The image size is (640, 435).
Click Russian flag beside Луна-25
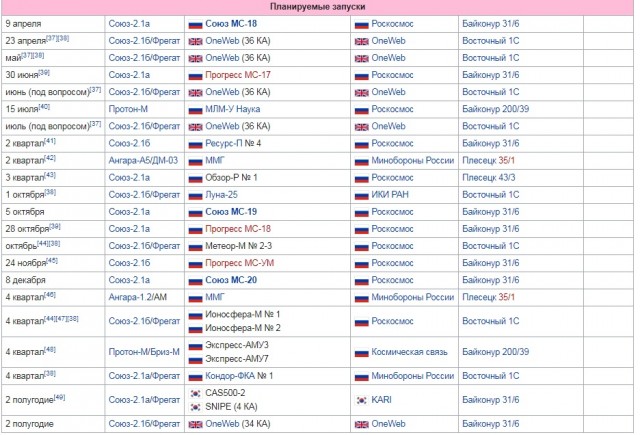pos(195,196)
